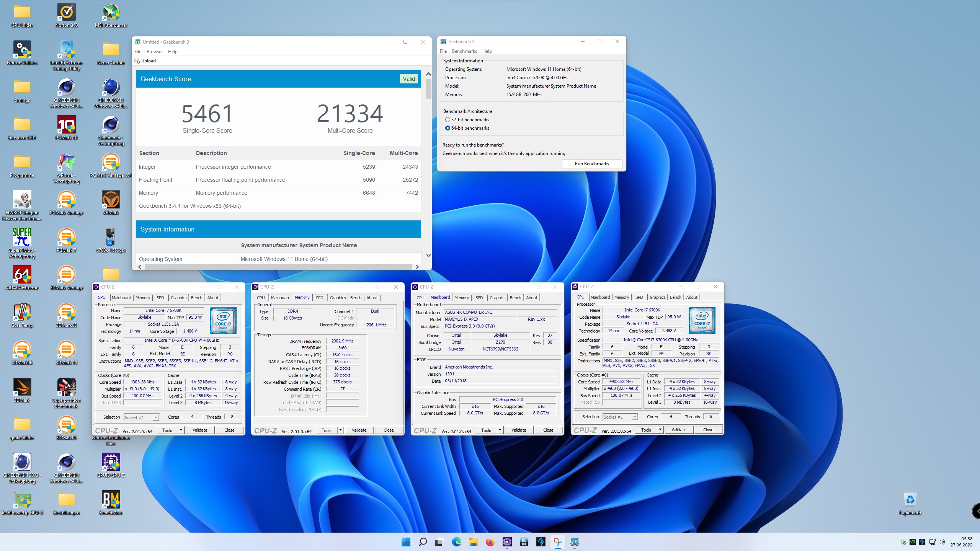
Task: Launch BenchMate desktop icon
Action: pos(111,503)
